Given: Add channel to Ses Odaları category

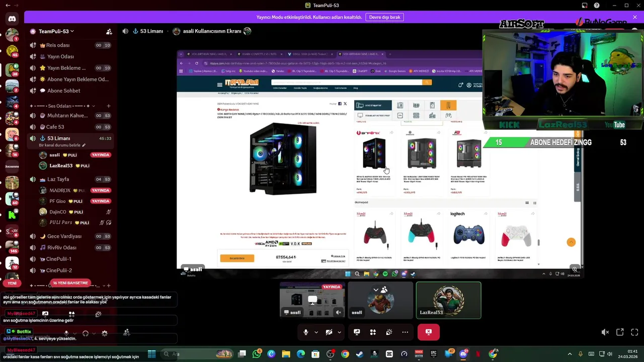Looking at the screenshot, I should (108, 106).
